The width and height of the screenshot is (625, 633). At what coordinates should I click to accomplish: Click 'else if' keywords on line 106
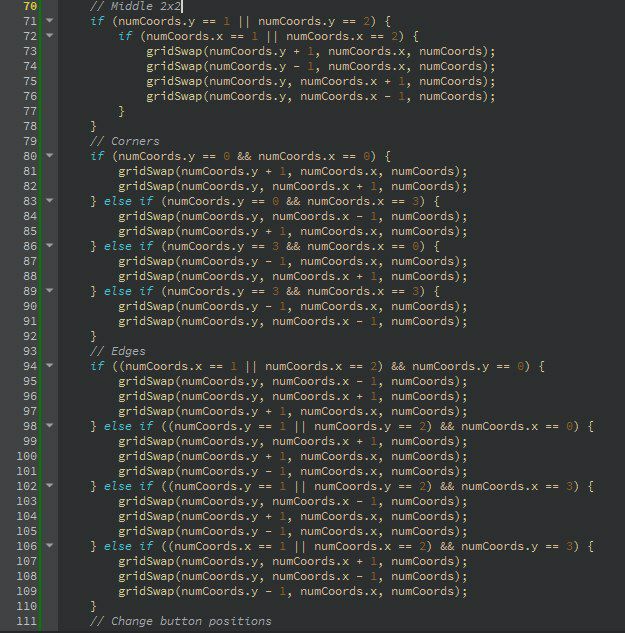pos(128,546)
